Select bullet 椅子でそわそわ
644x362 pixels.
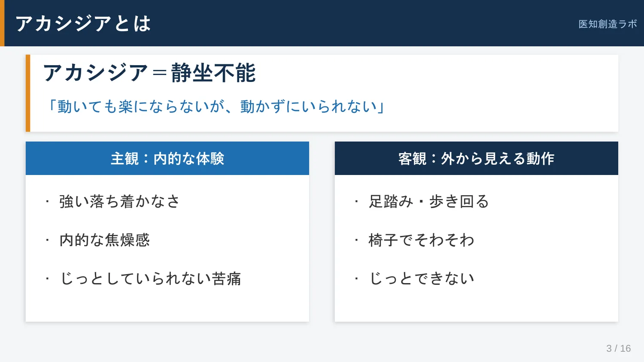click(x=422, y=240)
